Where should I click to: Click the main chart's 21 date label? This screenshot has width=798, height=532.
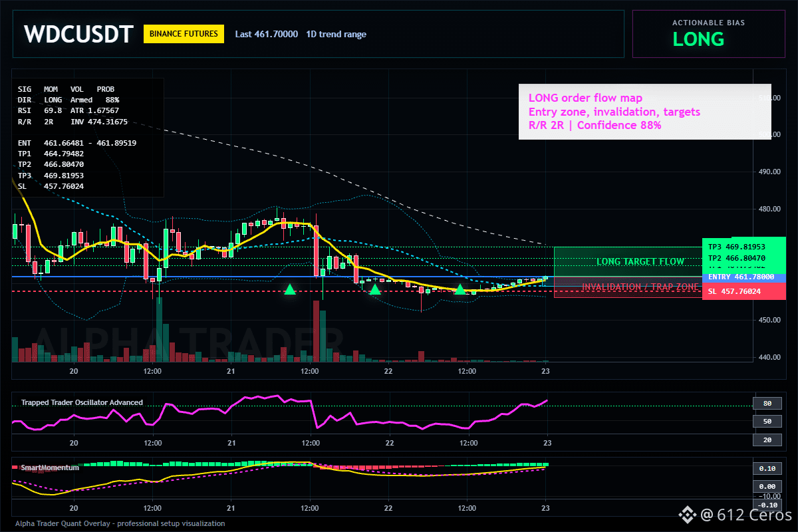(x=231, y=372)
